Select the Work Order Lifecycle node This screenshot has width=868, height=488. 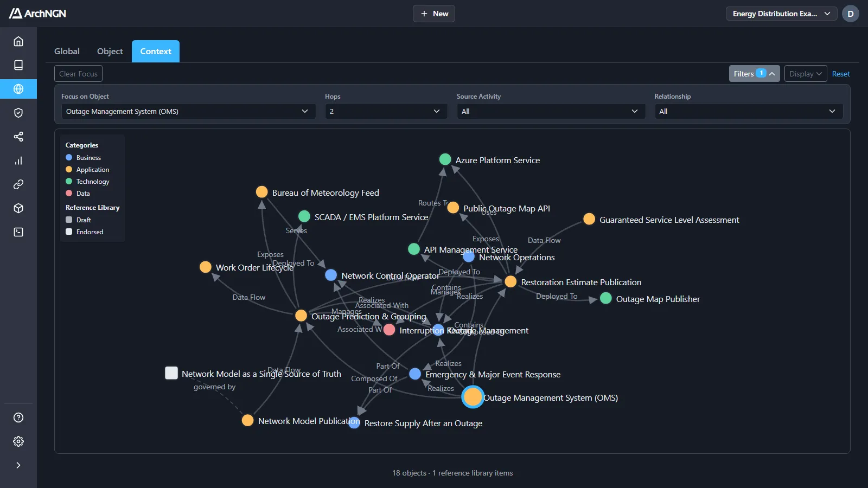pyautogui.click(x=205, y=267)
